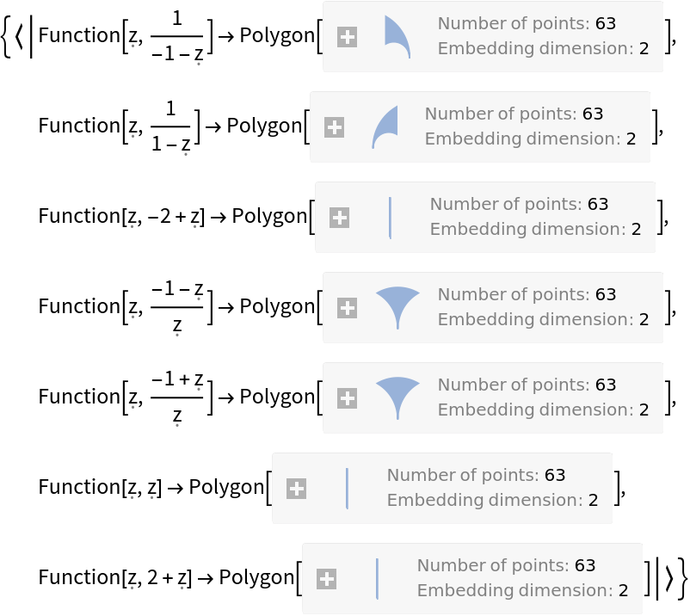The height and width of the screenshot is (616, 690).
Task: Click the curved sail thumbnail in the top card
Action: click(x=397, y=37)
